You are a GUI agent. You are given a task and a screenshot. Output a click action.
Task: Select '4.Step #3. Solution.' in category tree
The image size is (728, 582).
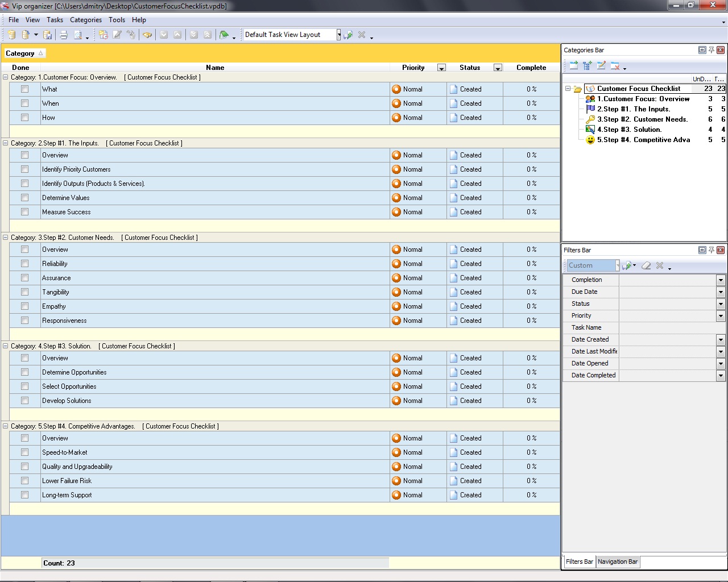point(629,130)
